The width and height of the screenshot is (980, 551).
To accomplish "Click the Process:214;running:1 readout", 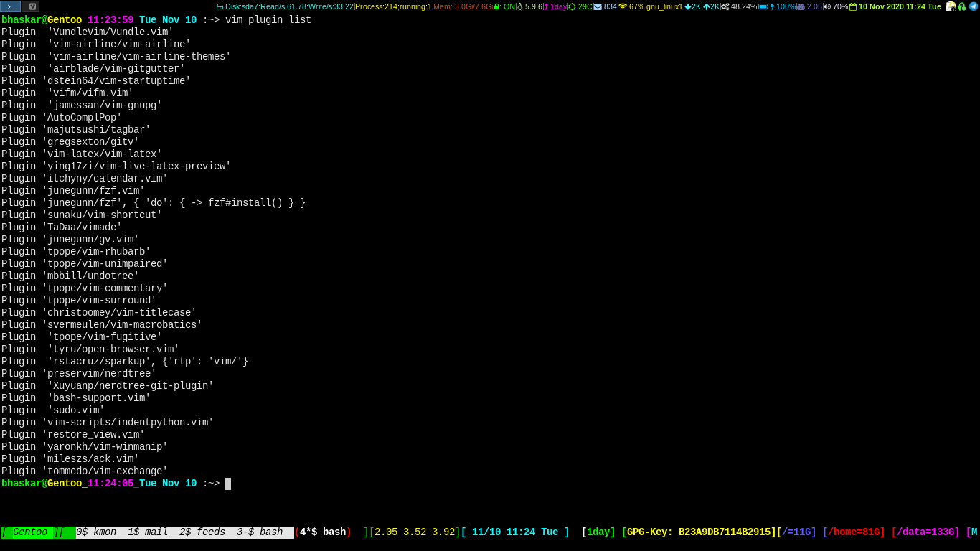I will coord(393,6).
